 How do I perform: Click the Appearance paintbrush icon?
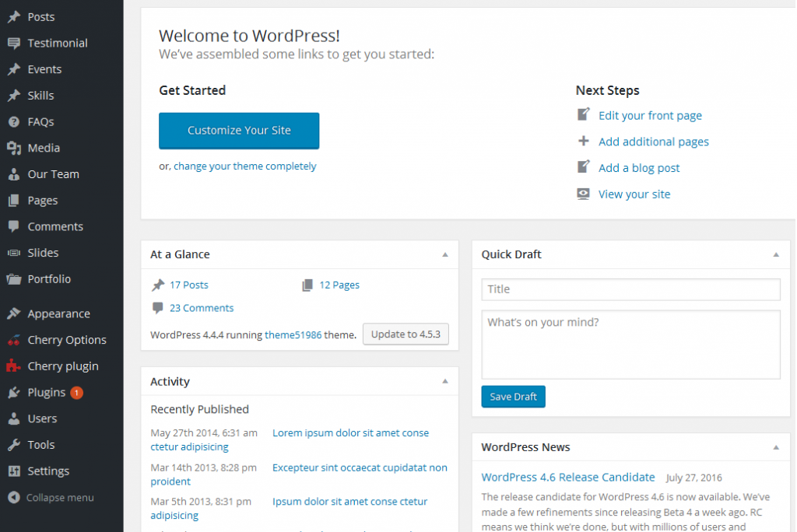point(14,313)
